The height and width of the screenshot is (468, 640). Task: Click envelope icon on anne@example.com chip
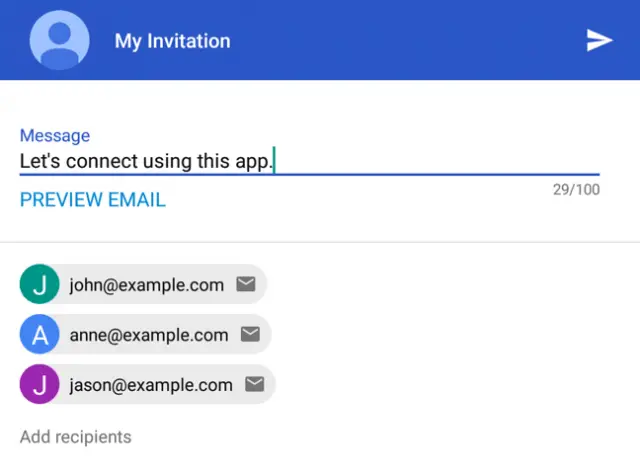point(250,335)
